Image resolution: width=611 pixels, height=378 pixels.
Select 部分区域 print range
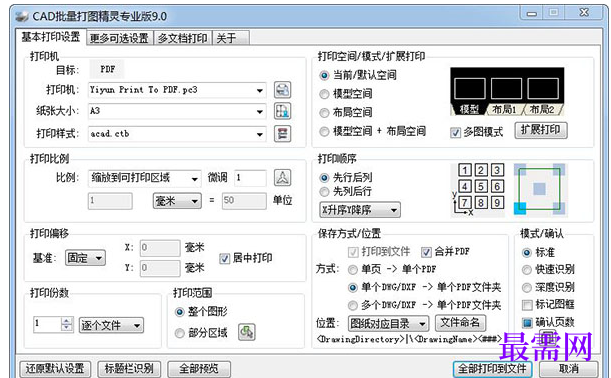point(179,333)
